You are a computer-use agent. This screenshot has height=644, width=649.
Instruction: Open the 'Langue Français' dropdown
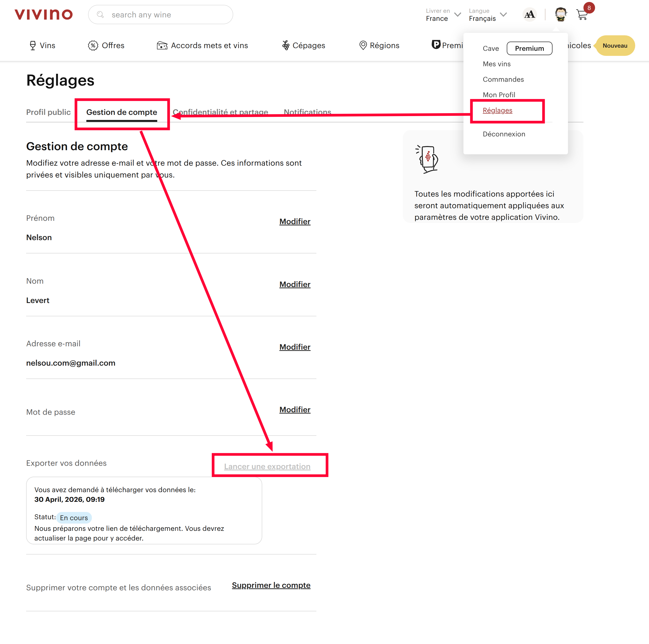488,15
